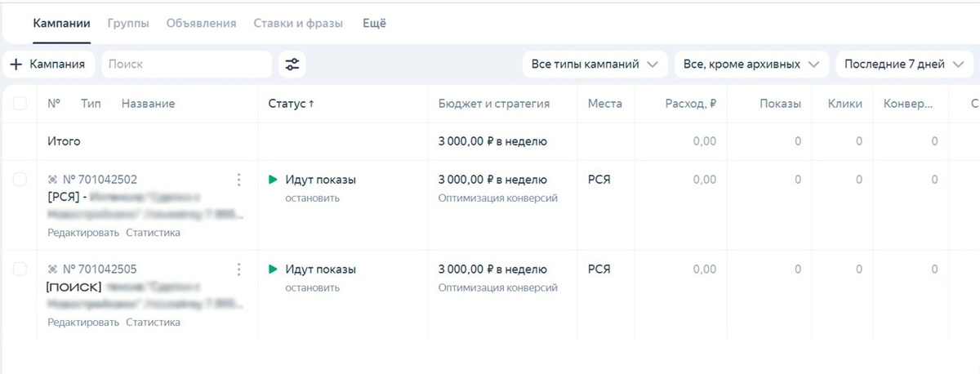Image resolution: width=980 pixels, height=374 pixels.
Task: Click green play status icon of campaign 701042505
Action: [273, 269]
